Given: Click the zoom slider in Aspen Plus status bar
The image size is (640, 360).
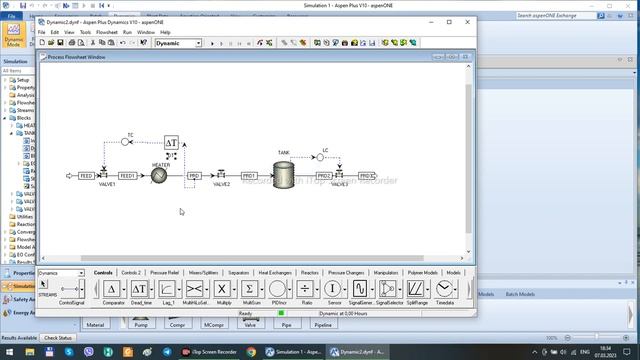Looking at the screenshot, I should click(x=596, y=338).
